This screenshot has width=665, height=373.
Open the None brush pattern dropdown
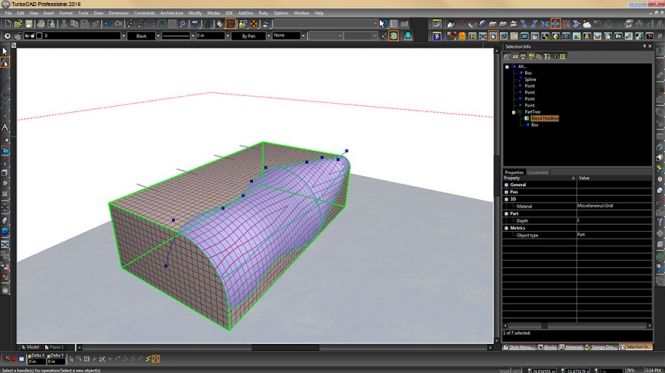303,36
